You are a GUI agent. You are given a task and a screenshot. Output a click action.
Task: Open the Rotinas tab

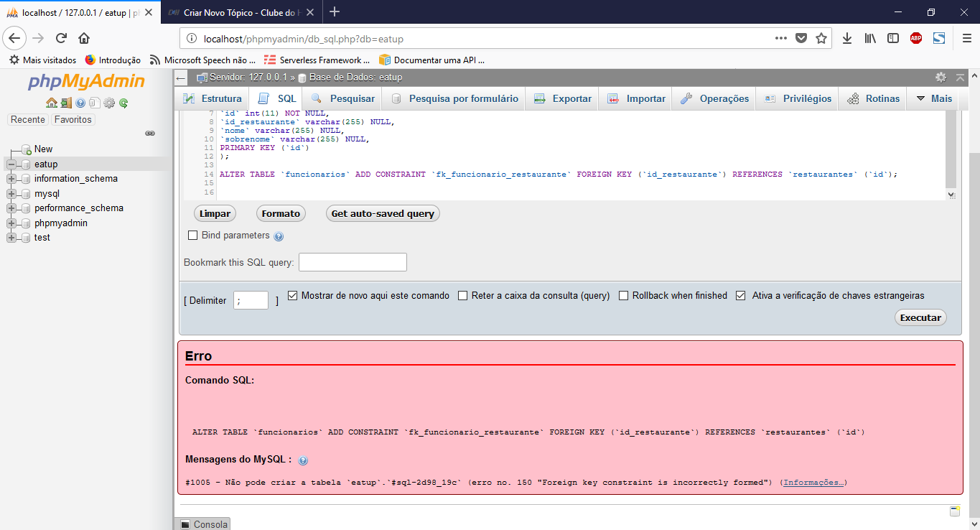pyautogui.click(x=873, y=98)
